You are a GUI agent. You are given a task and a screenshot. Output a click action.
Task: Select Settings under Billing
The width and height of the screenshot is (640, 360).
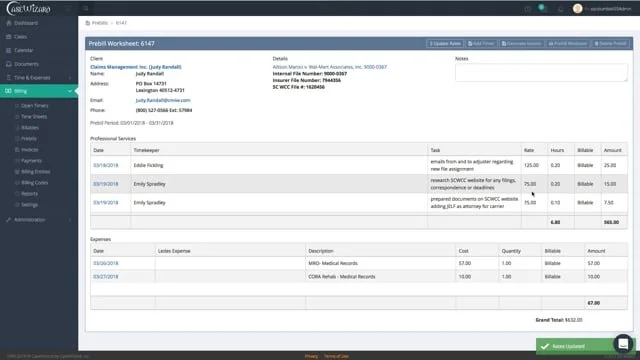click(29, 205)
